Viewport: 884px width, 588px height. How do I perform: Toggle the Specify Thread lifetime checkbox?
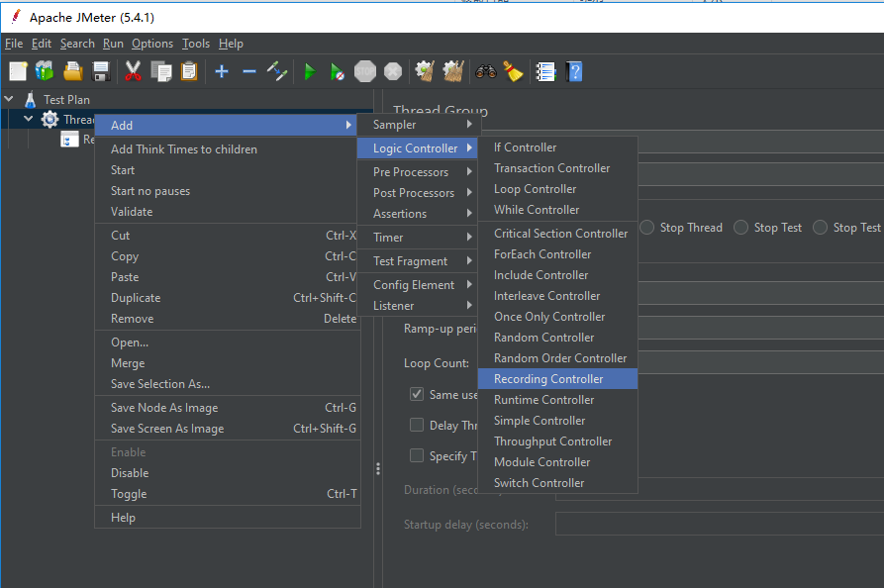[417, 455]
